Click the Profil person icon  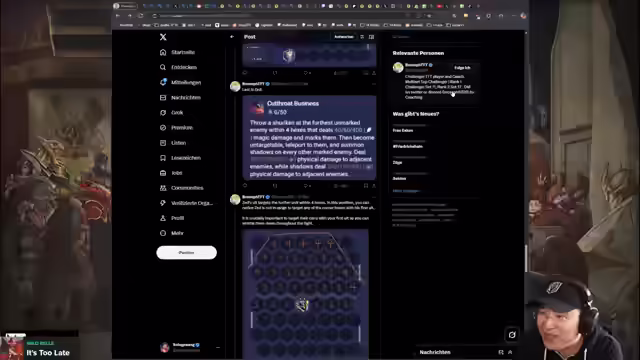click(163, 218)
